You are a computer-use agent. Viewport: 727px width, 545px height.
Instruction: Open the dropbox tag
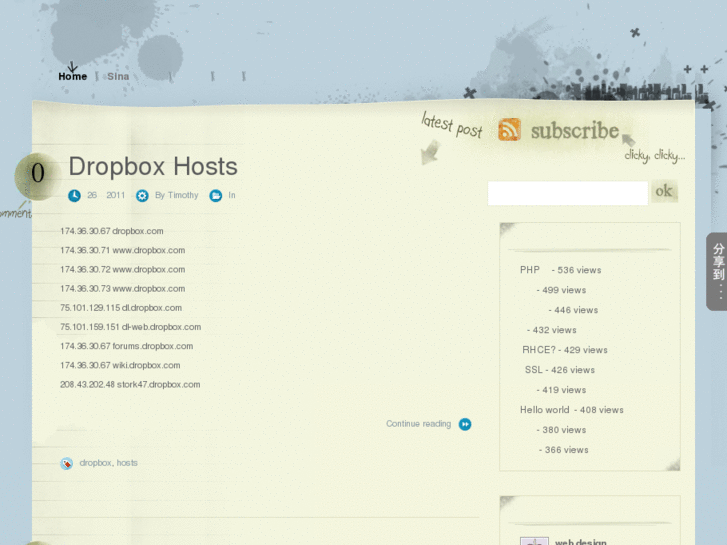[x=96, y=463]
